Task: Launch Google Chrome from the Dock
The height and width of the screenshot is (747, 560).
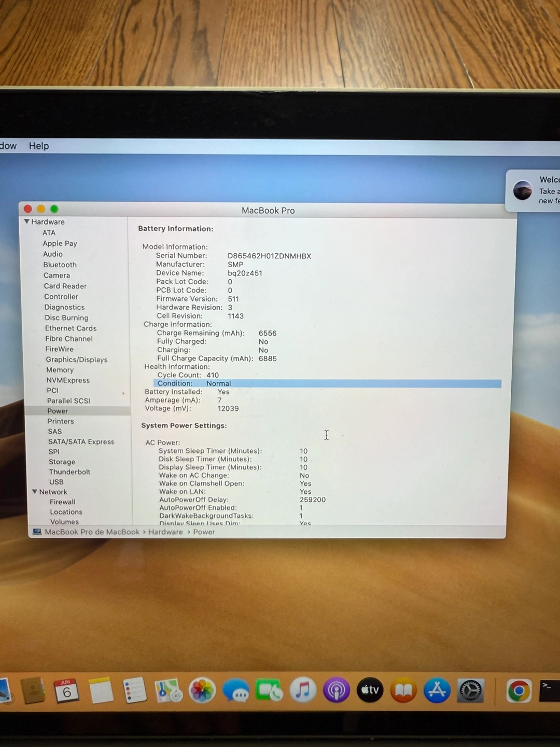Action: 519,691
